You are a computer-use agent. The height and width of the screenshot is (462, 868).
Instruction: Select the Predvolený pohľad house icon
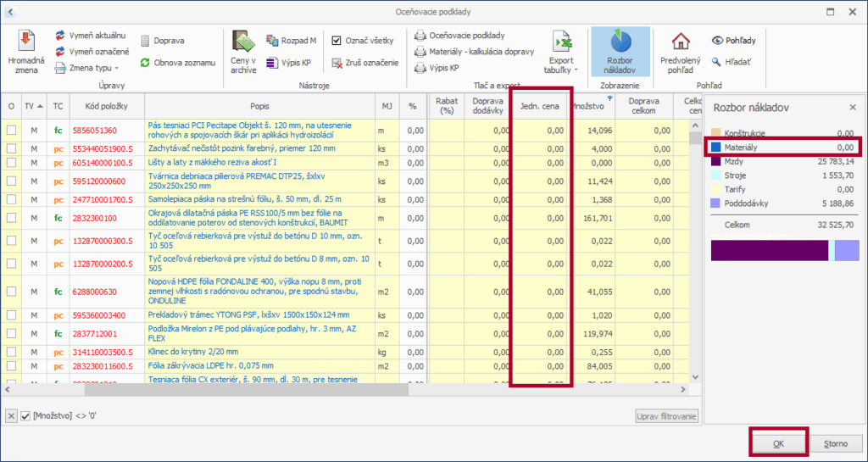pos(679,42)
